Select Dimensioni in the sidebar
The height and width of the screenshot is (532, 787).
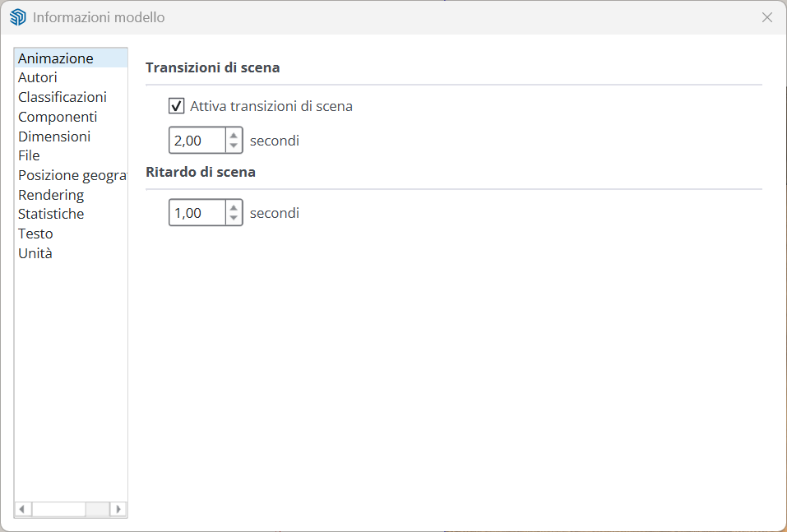click(x=54, y=136)
